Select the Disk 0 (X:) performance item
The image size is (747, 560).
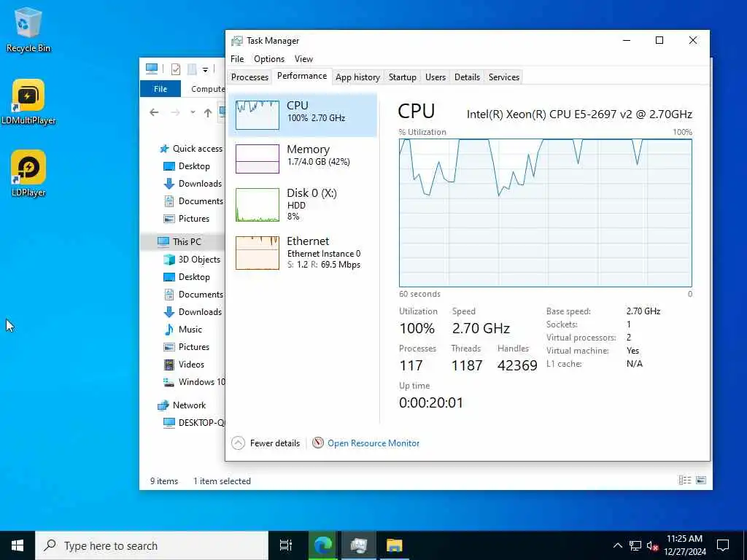coord(303,204)
